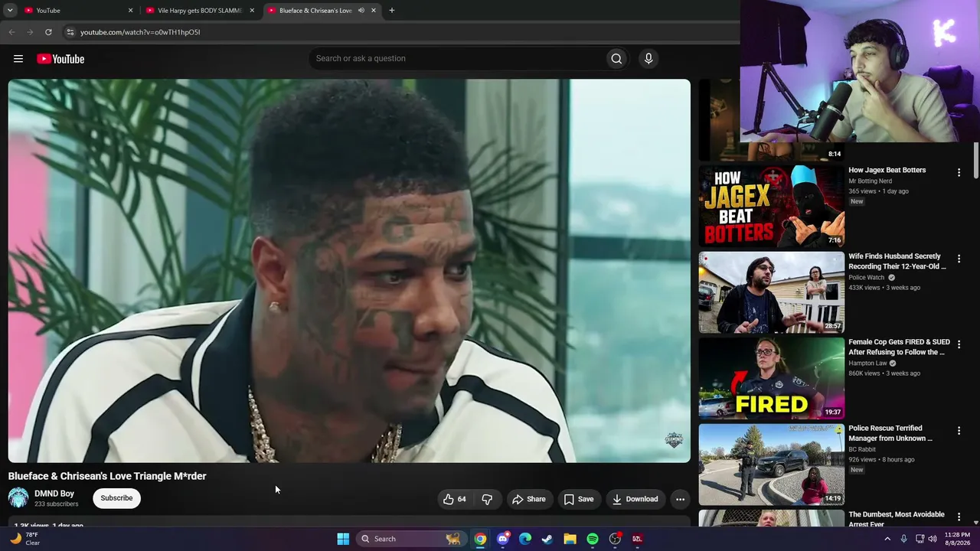Open options for Police Rescue Terrified Manager
This screenshot has width=980, height=551.
click(959, 432)
